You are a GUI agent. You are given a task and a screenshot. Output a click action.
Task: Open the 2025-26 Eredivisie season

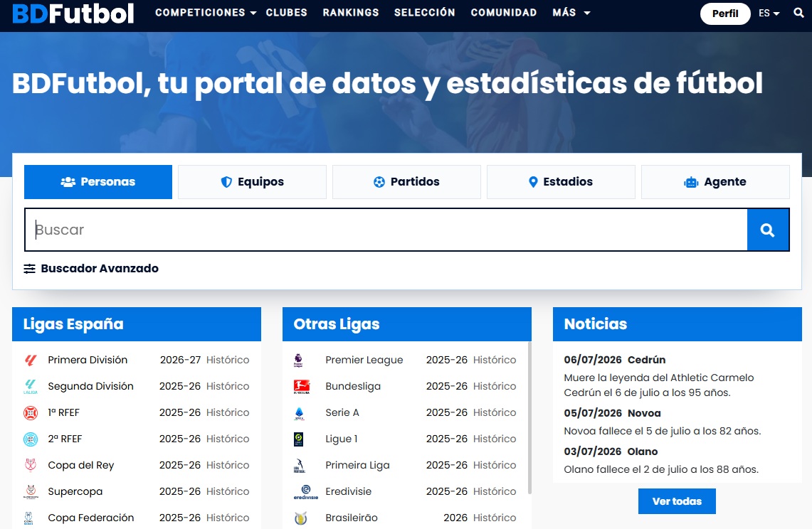coord(447,491)
